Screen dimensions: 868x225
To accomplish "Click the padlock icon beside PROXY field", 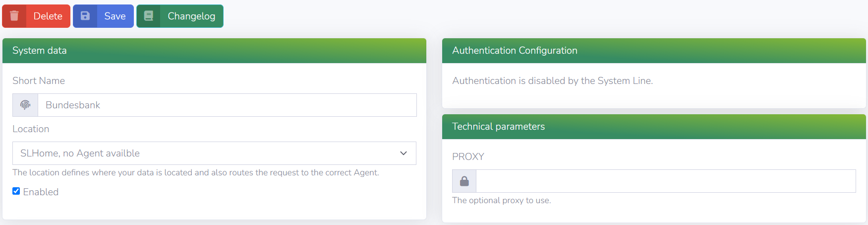I will pos(464,181).
